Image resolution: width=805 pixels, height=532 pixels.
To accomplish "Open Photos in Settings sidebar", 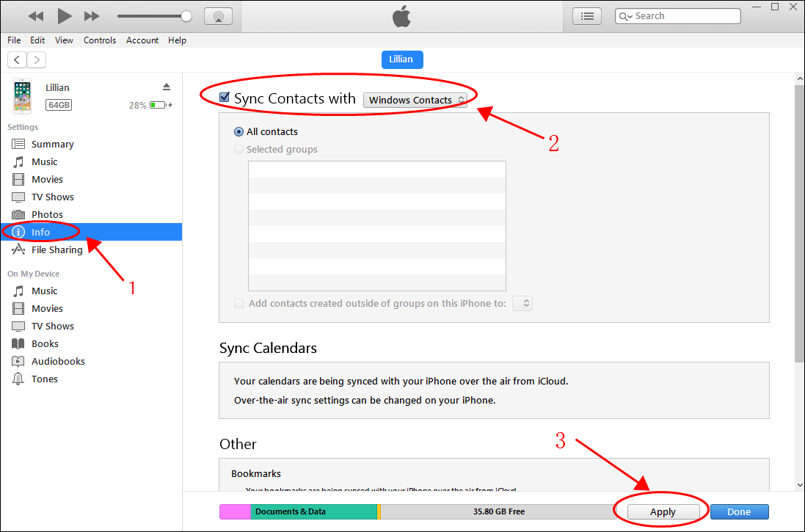I will coord(47,214).
